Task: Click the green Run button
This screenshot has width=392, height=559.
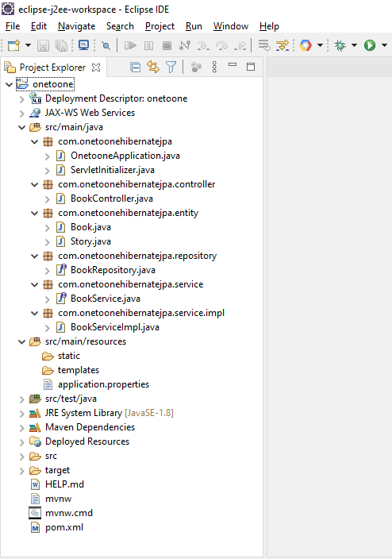Action: pyautogui.click(x=370, y=45)
